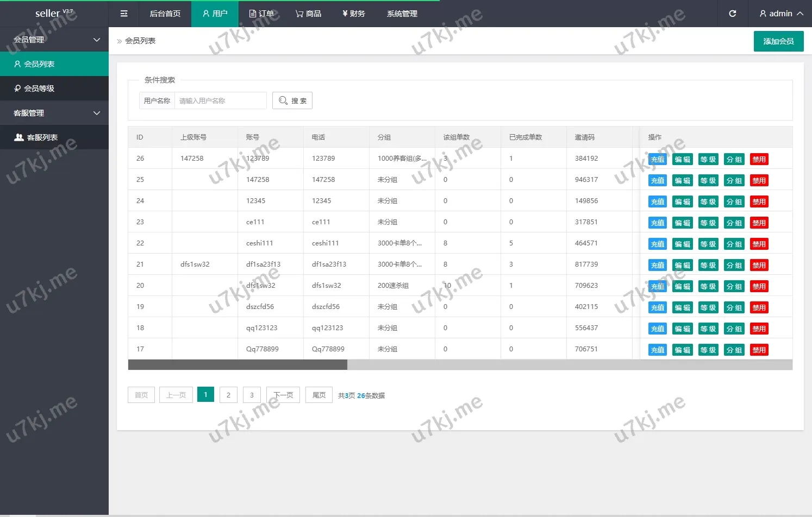Open the 商品 cart menu

coord(308,14)
